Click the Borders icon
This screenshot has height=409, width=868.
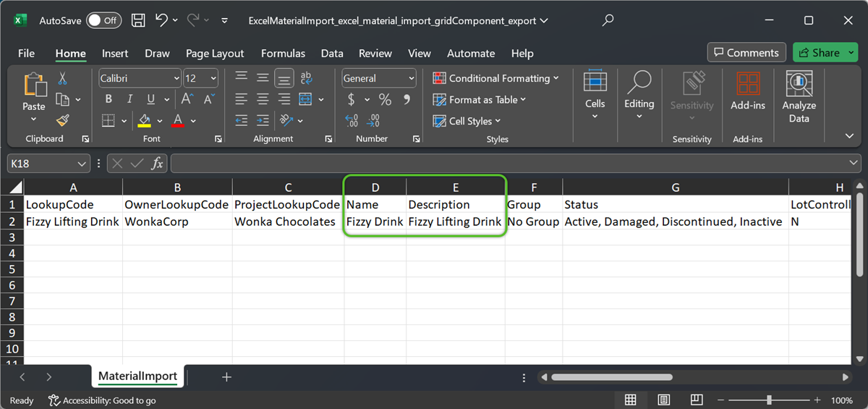(x=109, y=120)
